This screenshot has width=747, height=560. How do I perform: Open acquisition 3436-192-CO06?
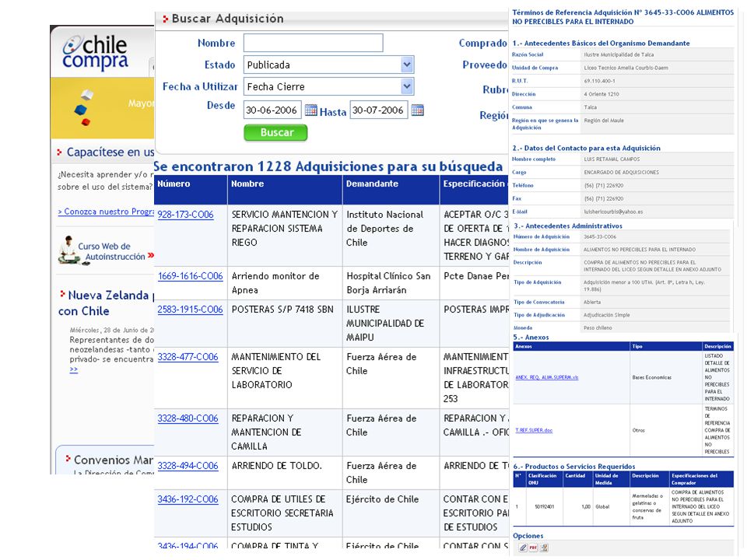point(188,499)
